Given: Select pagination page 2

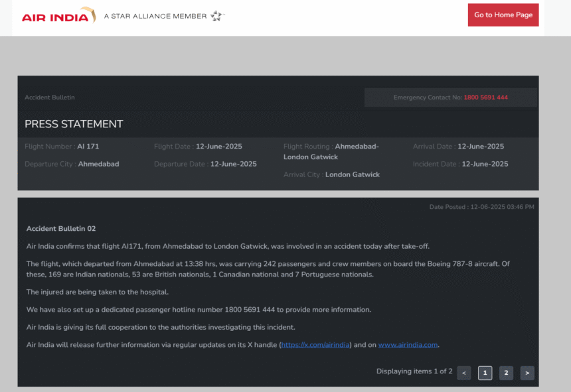Looking at the screenshot, I should (506, 373).
